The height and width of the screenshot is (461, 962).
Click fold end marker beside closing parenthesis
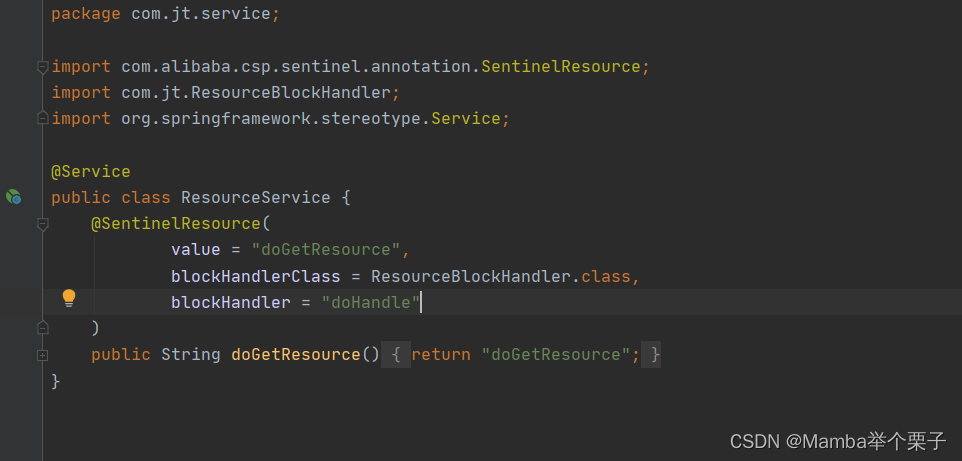pos(42,328)
